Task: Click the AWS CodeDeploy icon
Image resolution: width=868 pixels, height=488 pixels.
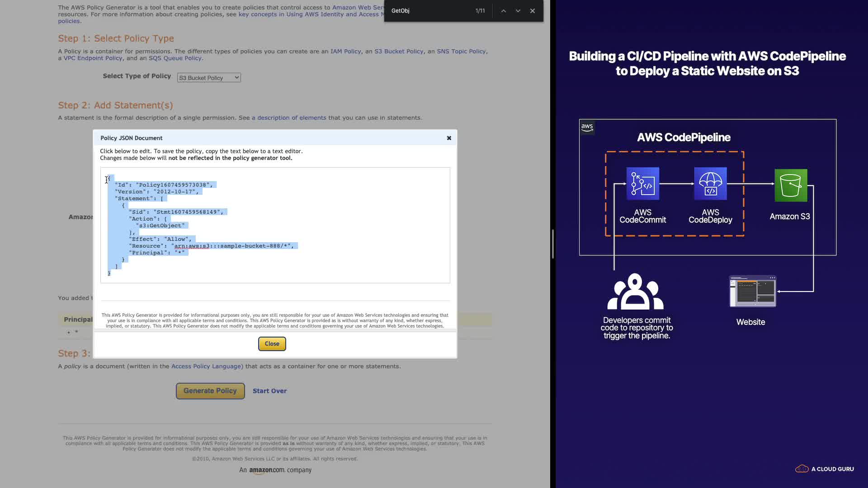Action: click(x=710, y=184)
